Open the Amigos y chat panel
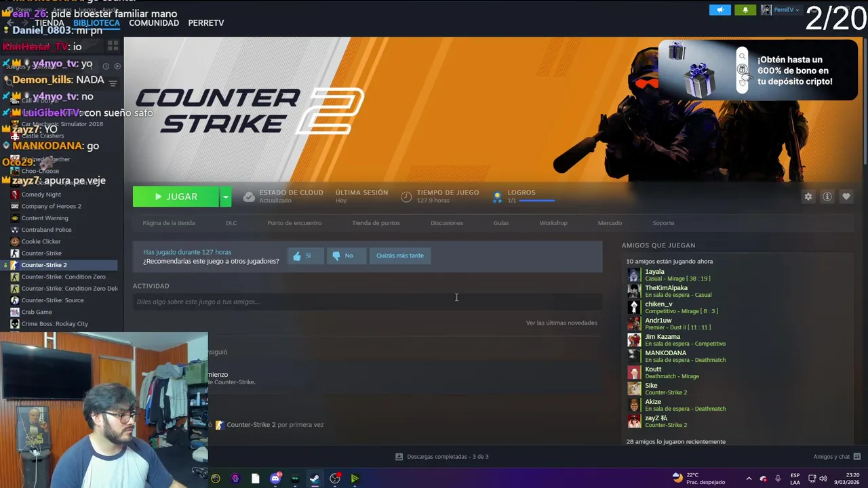The width and height of the screenshot is (868, 488). tap(837, 457)
